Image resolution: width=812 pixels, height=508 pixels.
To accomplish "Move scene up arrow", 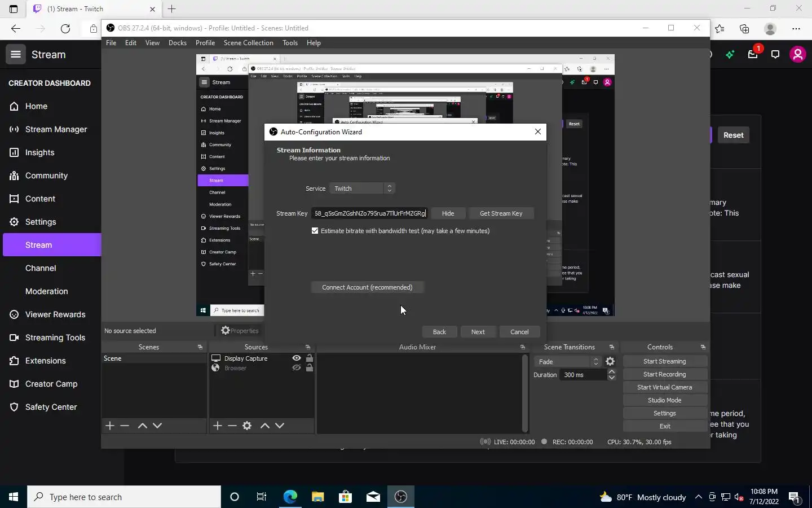I will pos(143,426).
